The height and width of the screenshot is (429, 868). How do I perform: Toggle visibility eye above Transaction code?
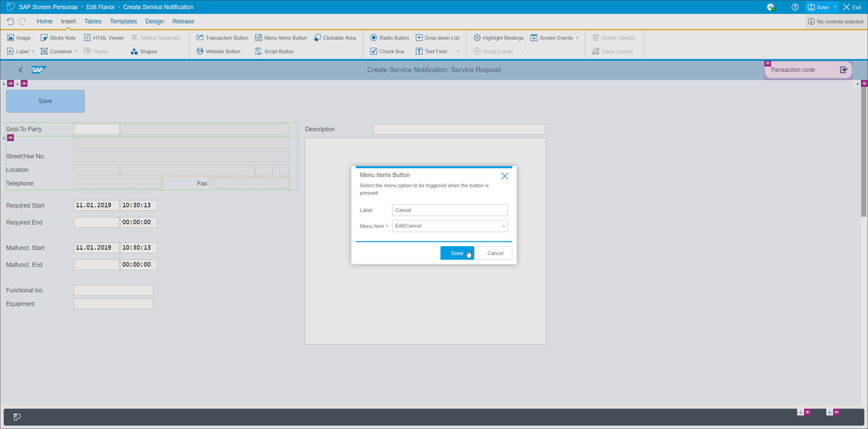coord(768,63)
